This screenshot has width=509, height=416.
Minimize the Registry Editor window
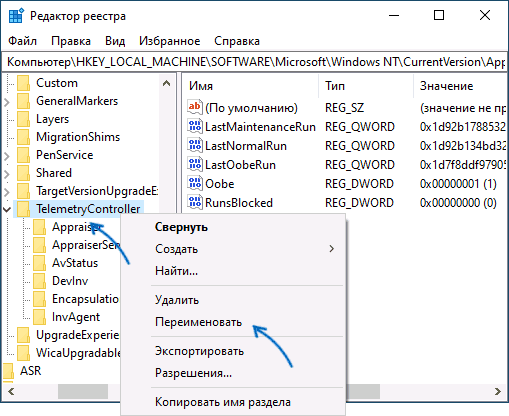point(394,15)
